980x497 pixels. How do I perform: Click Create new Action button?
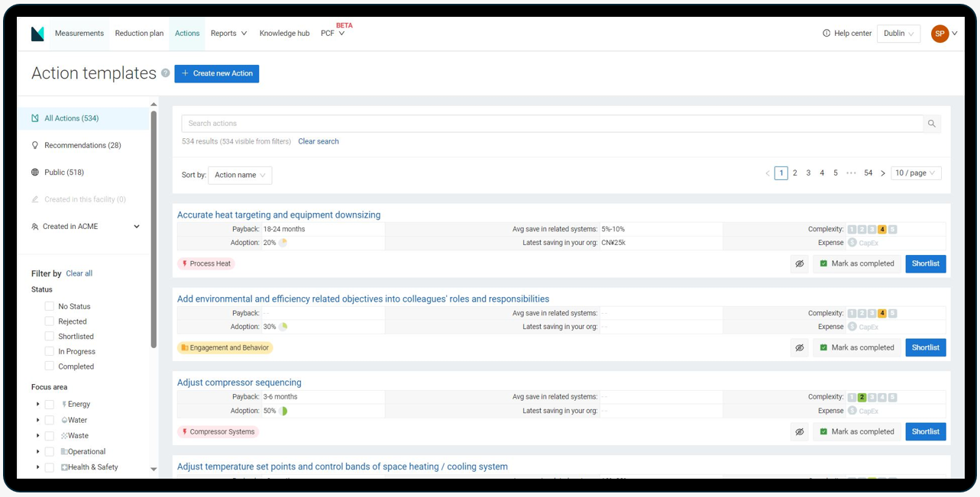click(217, 73)
